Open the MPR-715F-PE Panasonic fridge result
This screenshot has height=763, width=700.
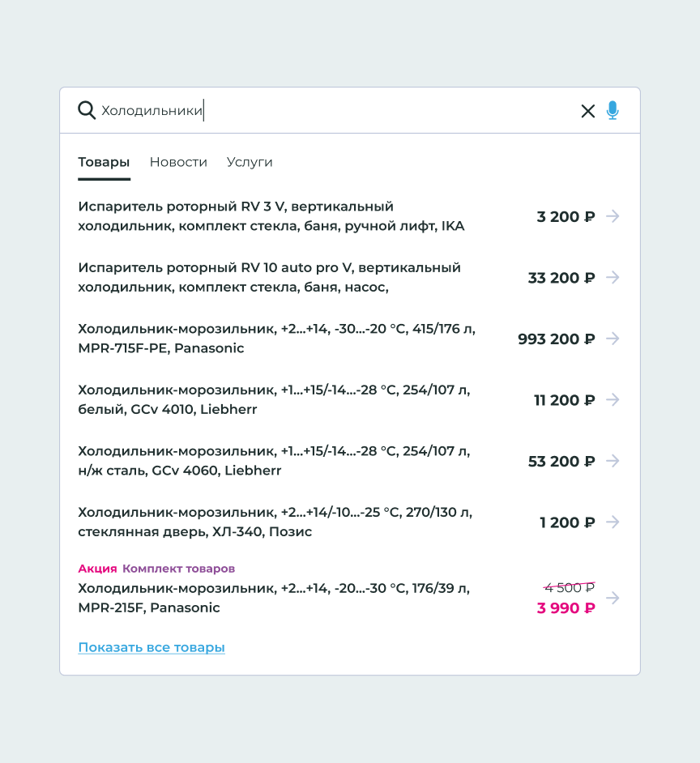tap(276, 339)
